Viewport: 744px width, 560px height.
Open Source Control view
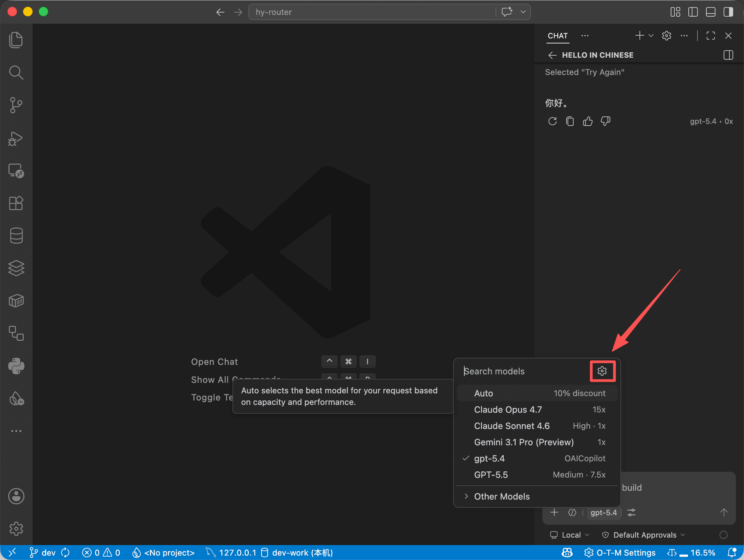(x=16, y=105)
